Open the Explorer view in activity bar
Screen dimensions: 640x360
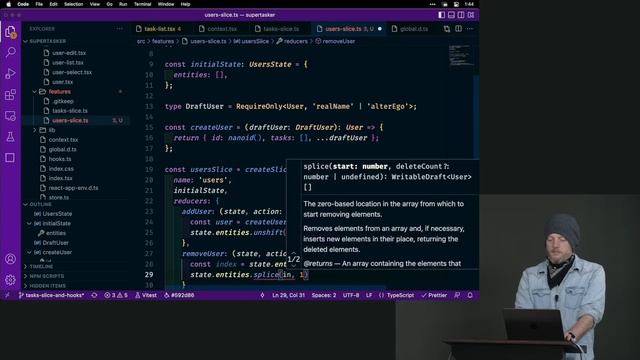(x=10, y=31)
